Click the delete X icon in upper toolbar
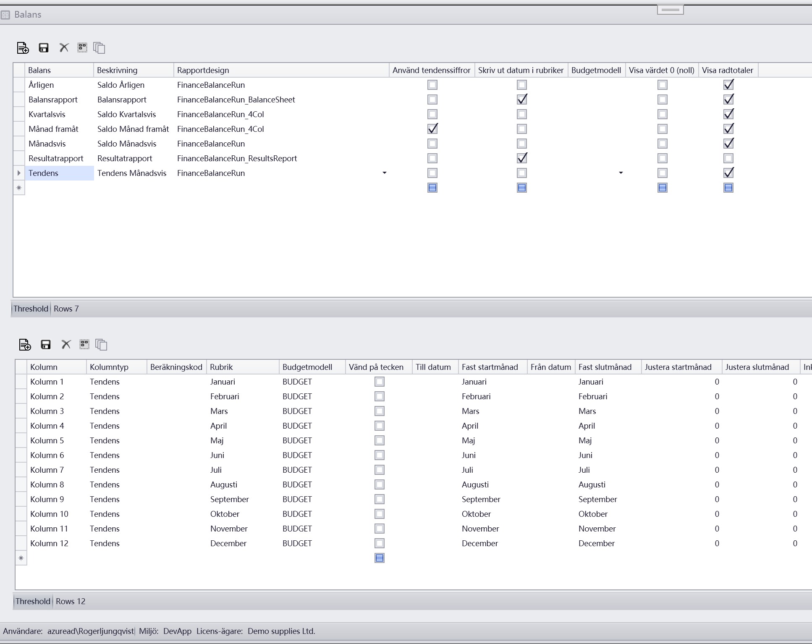This screenshot has height=644, width=812. pos(64,48)
